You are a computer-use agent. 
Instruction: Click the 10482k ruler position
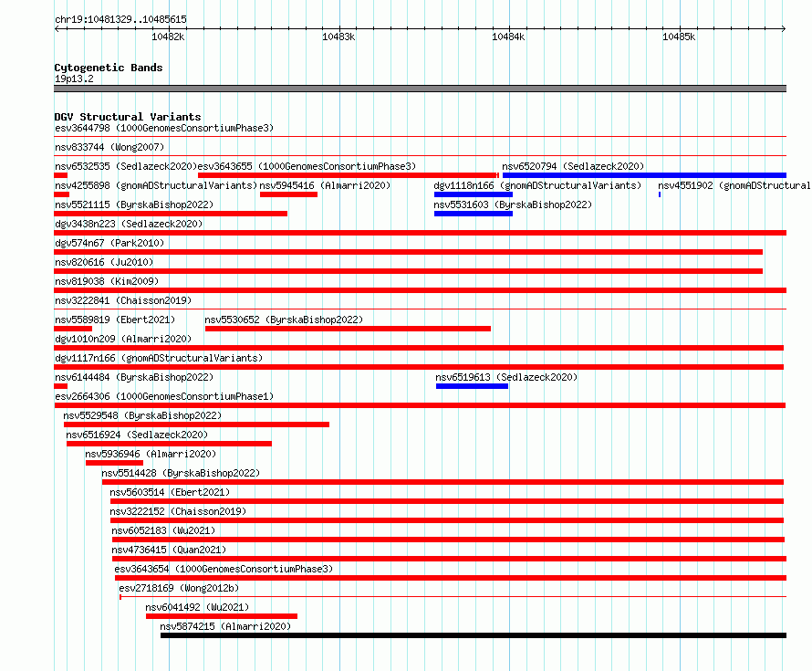coord(168,37)
